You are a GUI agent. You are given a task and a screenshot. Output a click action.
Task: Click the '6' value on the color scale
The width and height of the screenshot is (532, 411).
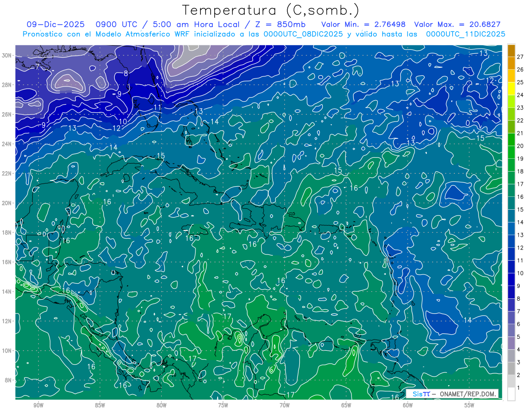point(518,324)
